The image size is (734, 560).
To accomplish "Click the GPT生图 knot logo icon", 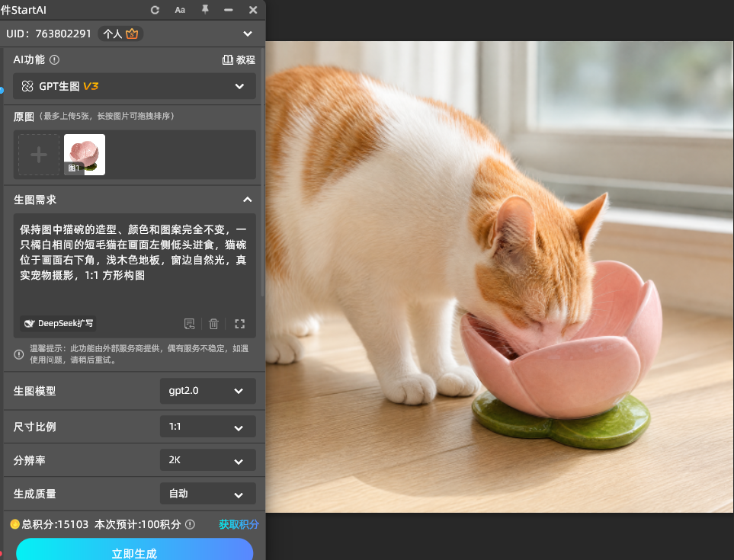I will (27, 86).
